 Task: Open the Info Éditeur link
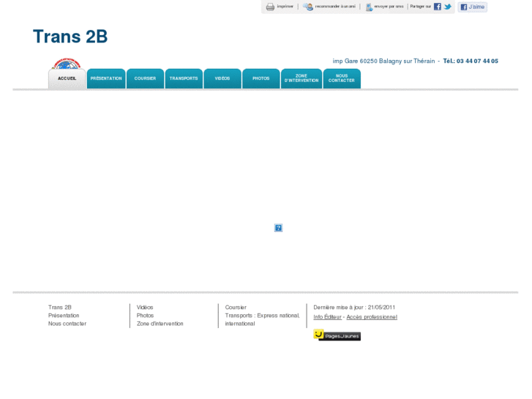(327, 317)
